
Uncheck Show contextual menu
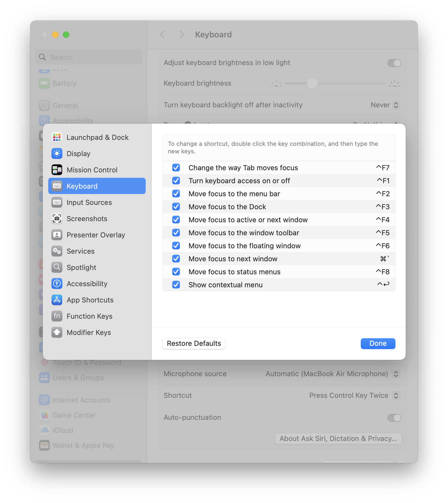[176, 285]
